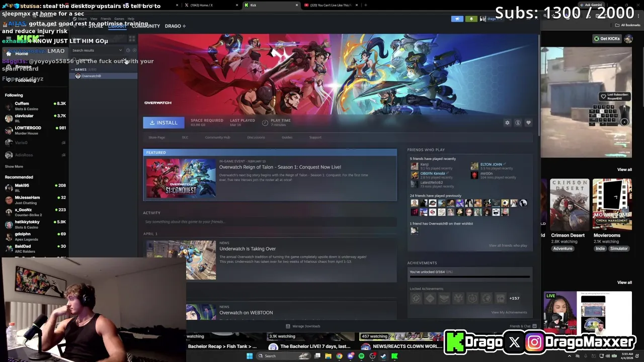Show hidden system tray icons
The height and width of the screenshot is (362, 644).
pyautogui.click(x=570, y=356)
